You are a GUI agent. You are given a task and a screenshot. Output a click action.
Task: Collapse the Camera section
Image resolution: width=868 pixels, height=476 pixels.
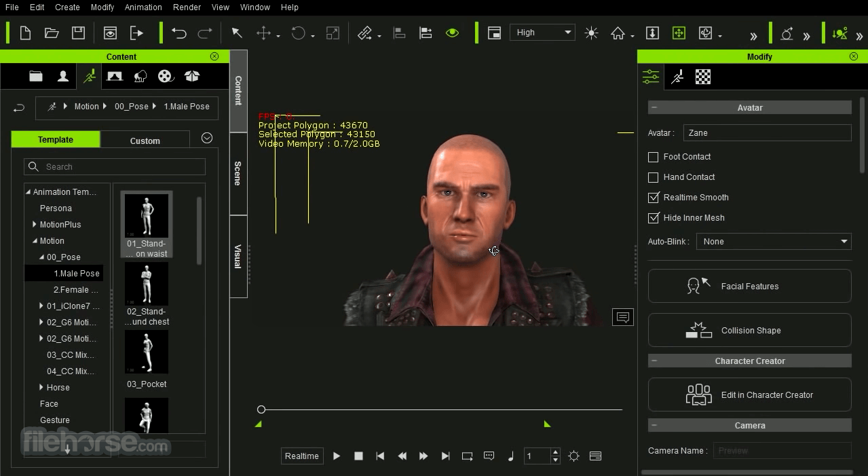click(654, 425)
